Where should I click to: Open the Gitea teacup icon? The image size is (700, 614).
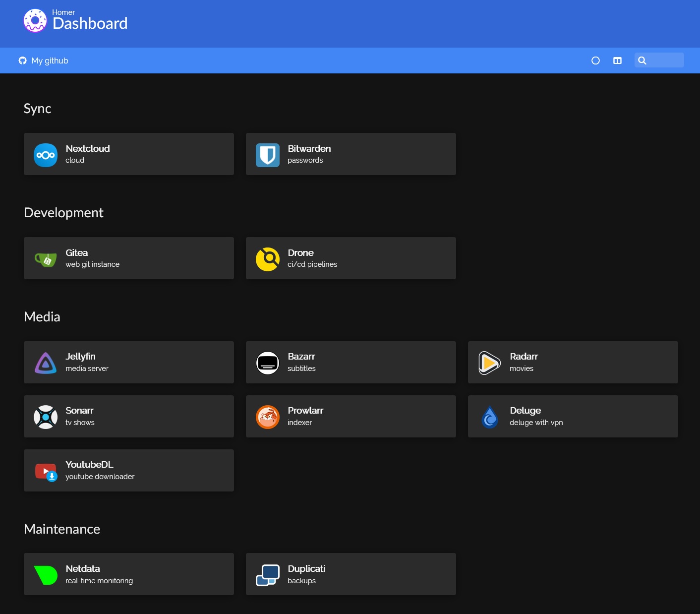(x=46, y=259)
